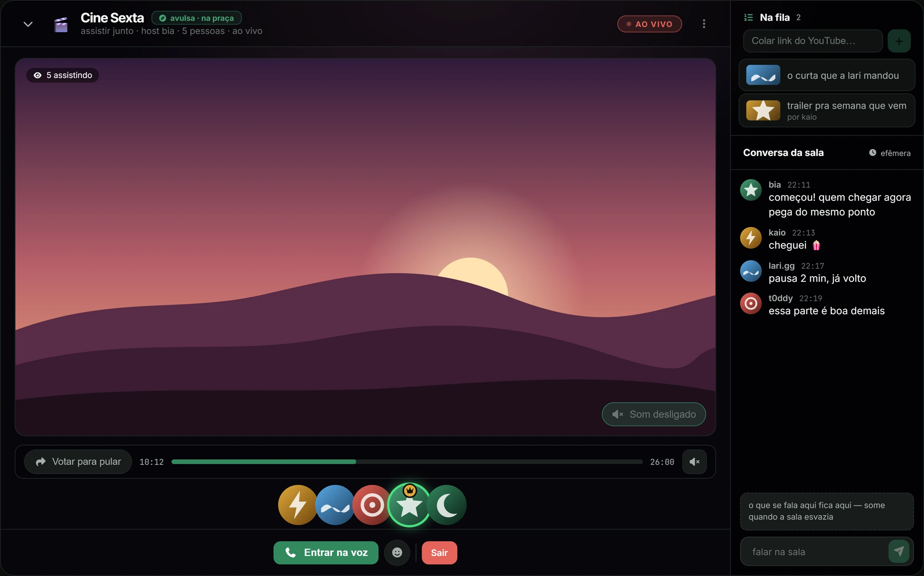Open the emoji reaction picker
Image resolution: width=924 pixels, height=576 pixels.
click(397, 553)
